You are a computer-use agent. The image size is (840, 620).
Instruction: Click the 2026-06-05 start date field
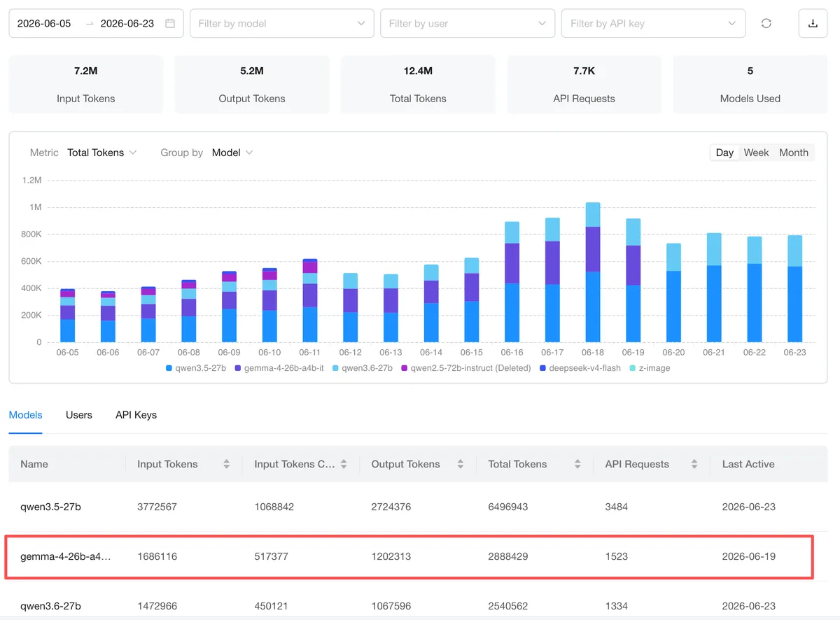point(44,23)
